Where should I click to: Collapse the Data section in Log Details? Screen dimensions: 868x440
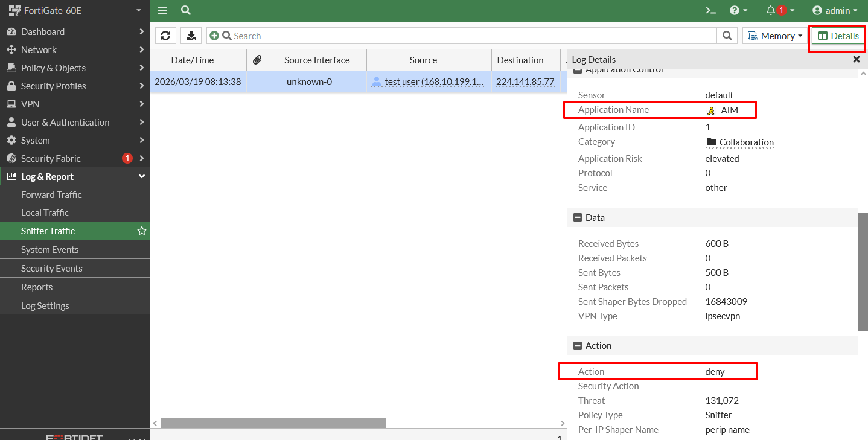click(x=578, y=217)
